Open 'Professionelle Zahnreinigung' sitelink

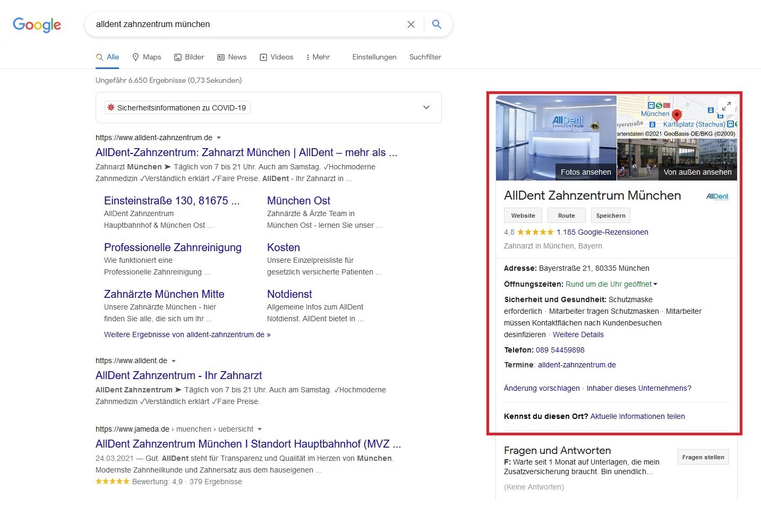point(173,247)
